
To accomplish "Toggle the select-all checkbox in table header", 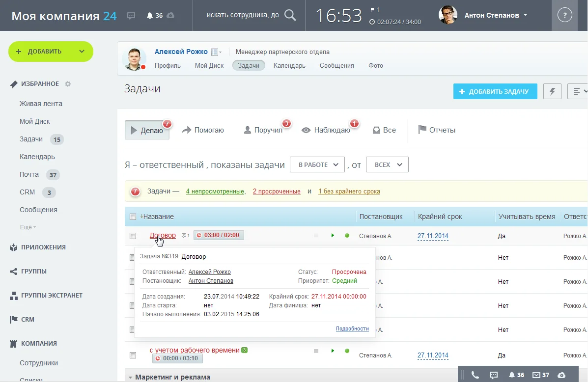I will pos(133,217).
